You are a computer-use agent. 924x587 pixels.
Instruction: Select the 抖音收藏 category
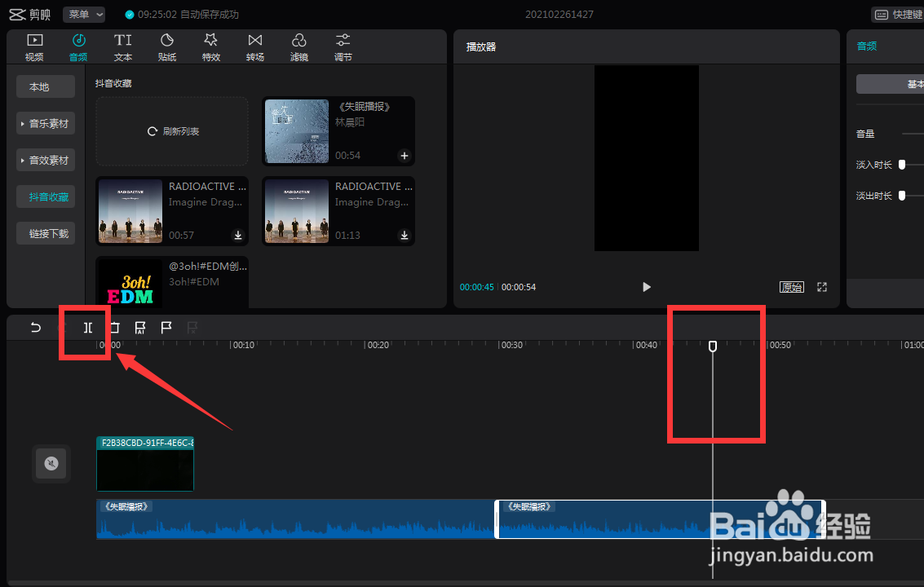pos(46,196)
